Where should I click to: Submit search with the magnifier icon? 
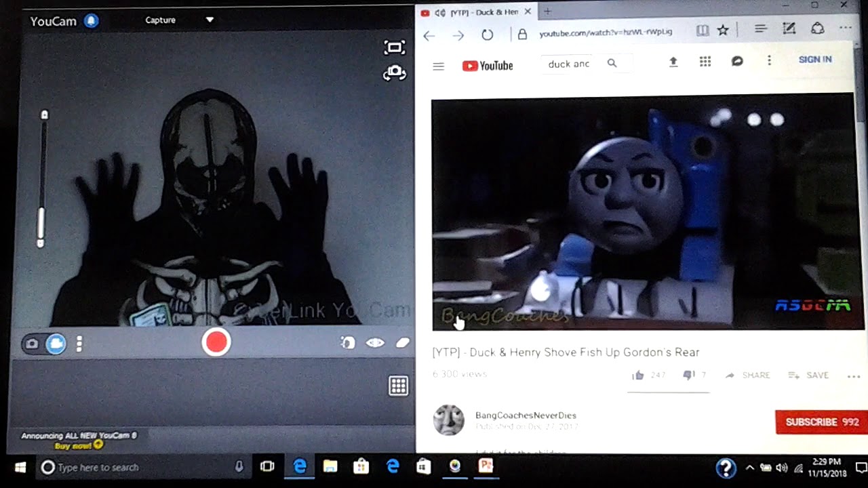pos(612,63)
